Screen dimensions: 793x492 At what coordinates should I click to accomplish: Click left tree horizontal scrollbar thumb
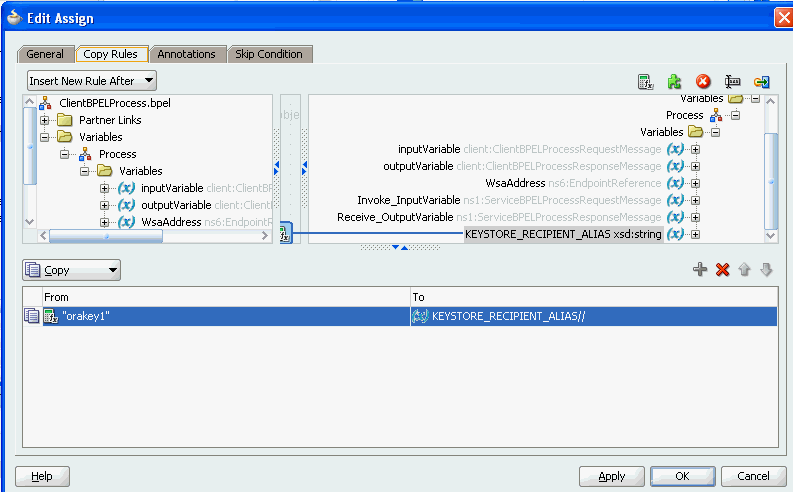point(106,236)
